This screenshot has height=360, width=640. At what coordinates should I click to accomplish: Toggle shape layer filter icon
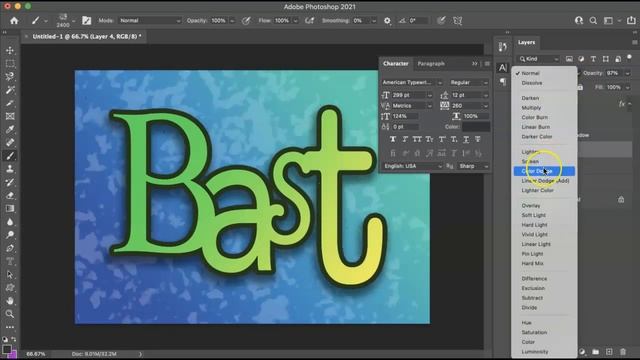(606, 59)
